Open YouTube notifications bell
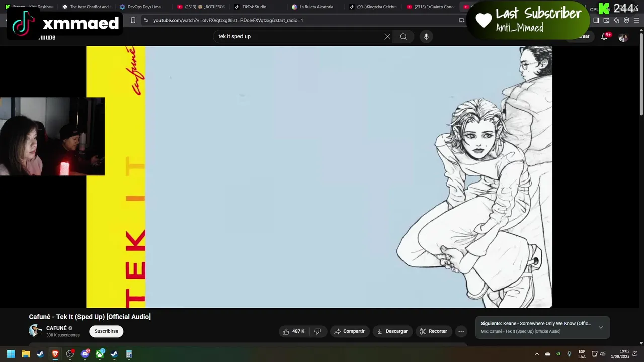The height and width of the screenshot is (362, 644). click(604, 37)
